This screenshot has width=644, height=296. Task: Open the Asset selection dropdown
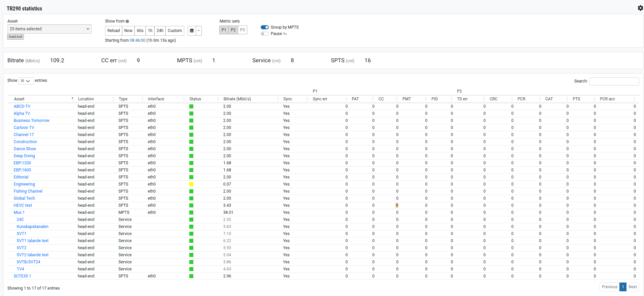pos(50,29)
